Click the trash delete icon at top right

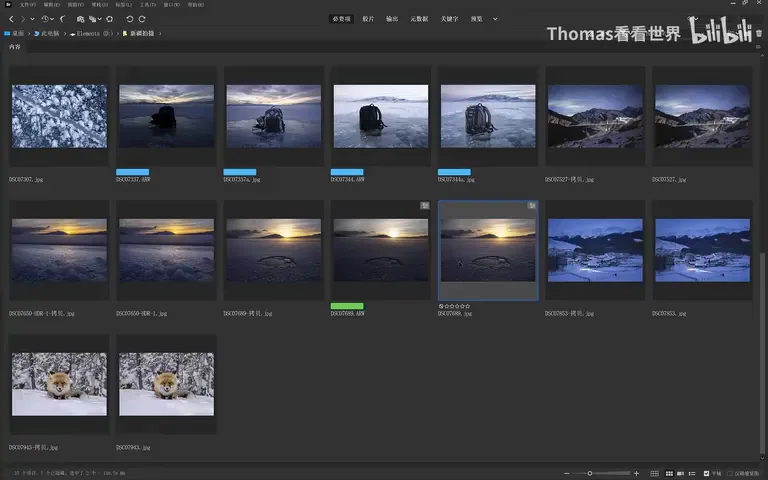[759, 33]
